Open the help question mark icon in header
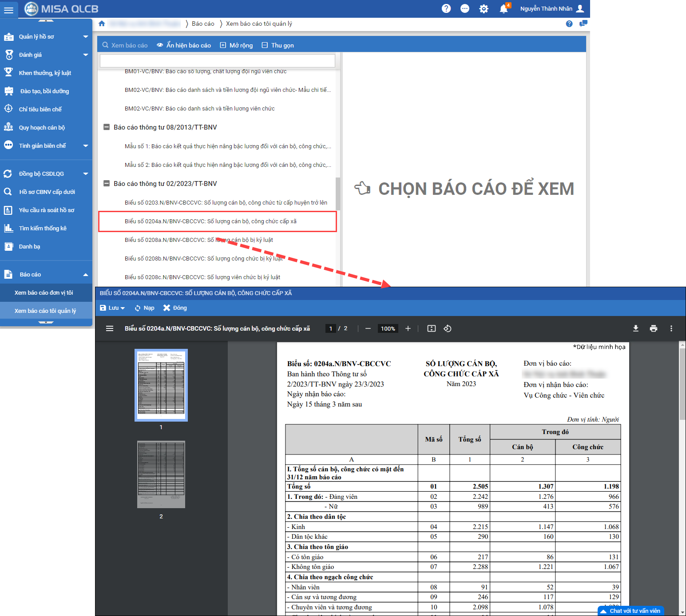 click(x=446, y=9)
